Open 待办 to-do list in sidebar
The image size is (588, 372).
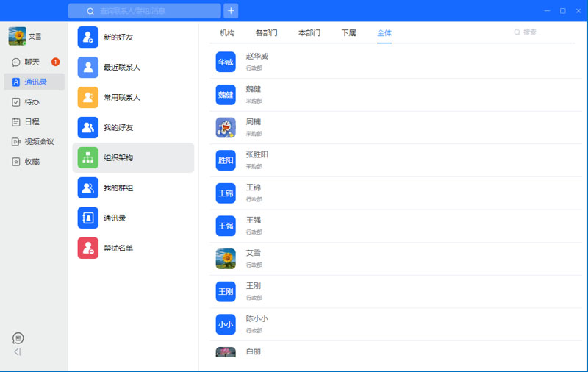[33, 102]
